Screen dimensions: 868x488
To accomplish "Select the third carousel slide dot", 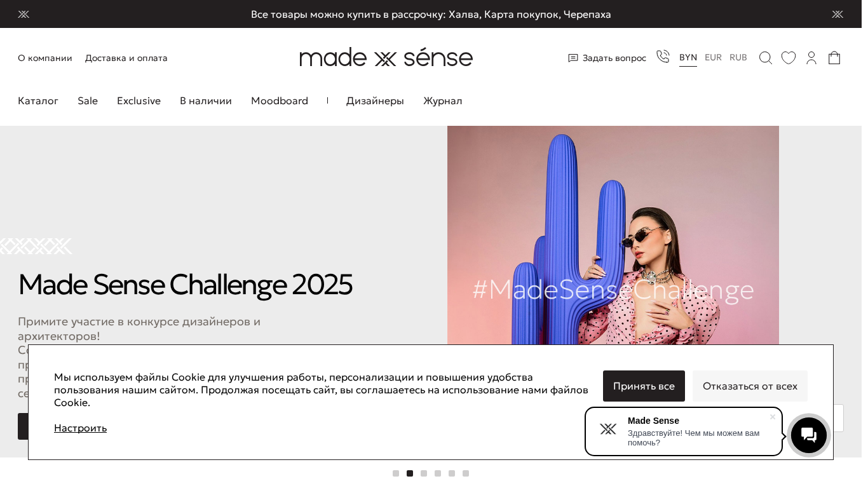I will pyautogui.click(x=424, y=473).
